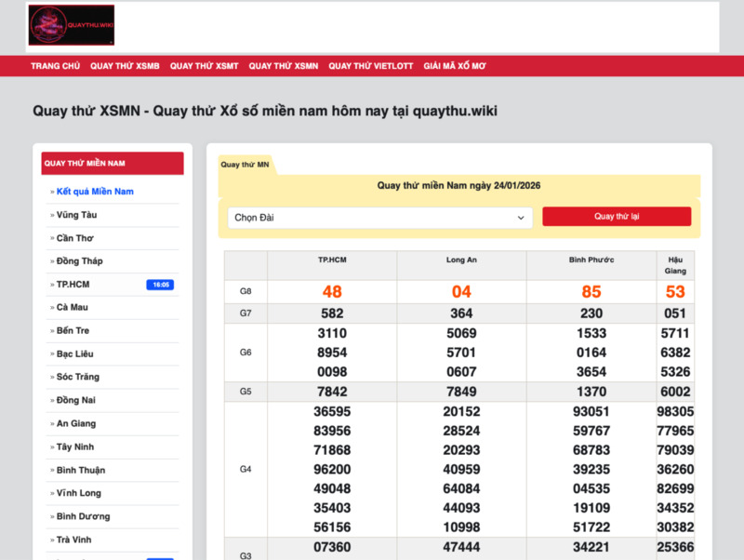Image resolution: width=744 pixels, height=560 pixels.
Task: Open Quay thử XSMT in navigation
Action: point(204,66)
